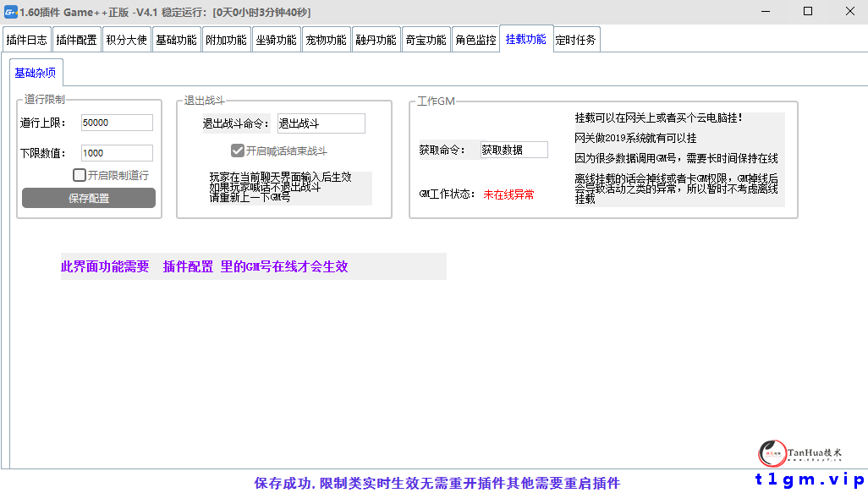The width and height of the screenshot is (868, 493).
Task: Switch to the 奇宝功能 tab
Action: tap(426, 38)
